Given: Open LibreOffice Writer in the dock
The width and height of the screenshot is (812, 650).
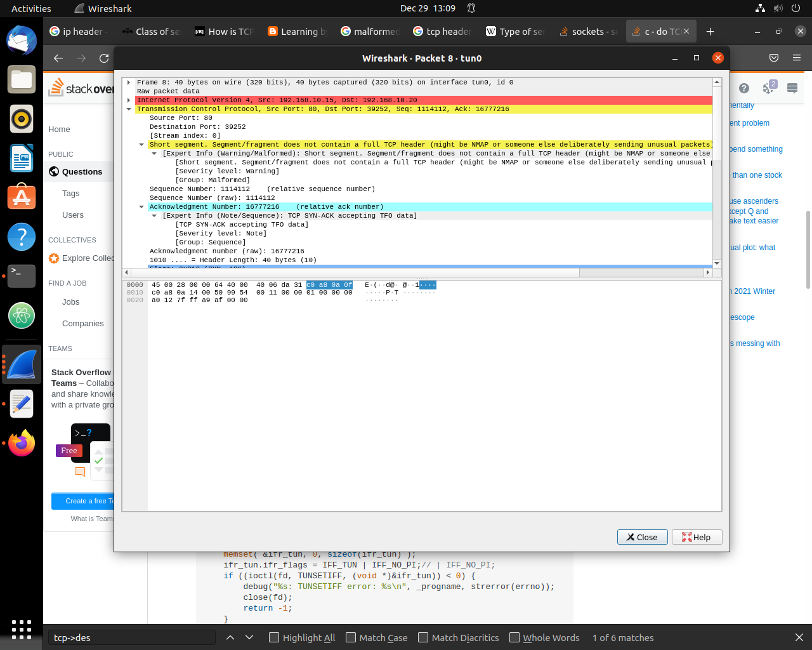Looking at the screenshot, I should [22, 158].
